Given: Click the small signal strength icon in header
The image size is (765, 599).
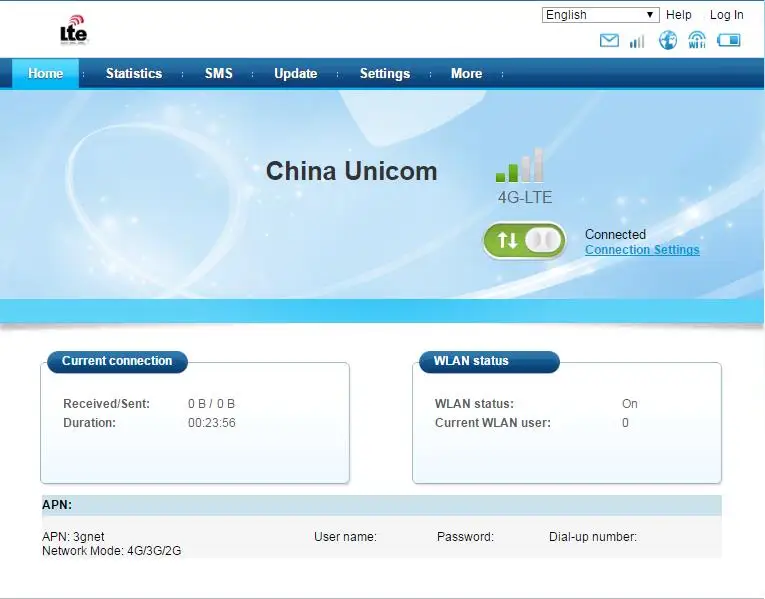Looking at the screenshot, I should (637, 41).
